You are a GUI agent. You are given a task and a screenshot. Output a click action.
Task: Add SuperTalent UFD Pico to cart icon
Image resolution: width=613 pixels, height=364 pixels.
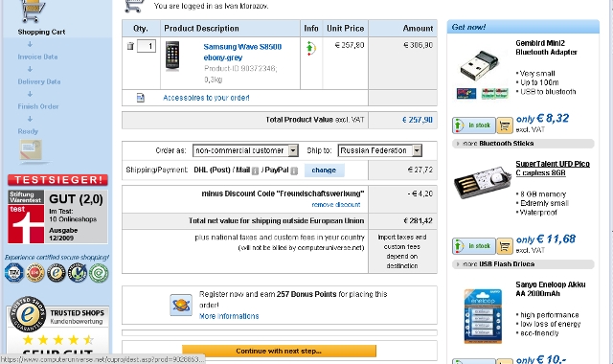click(505, 246)
